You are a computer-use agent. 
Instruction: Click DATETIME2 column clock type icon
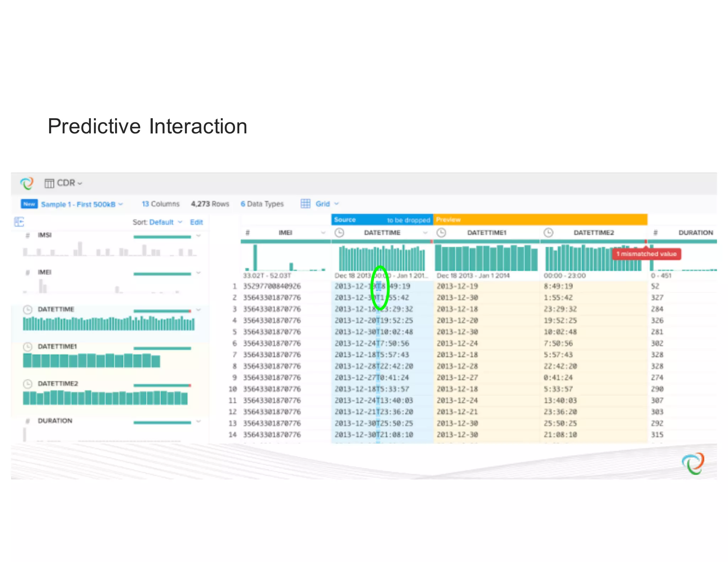pos(548,233)
